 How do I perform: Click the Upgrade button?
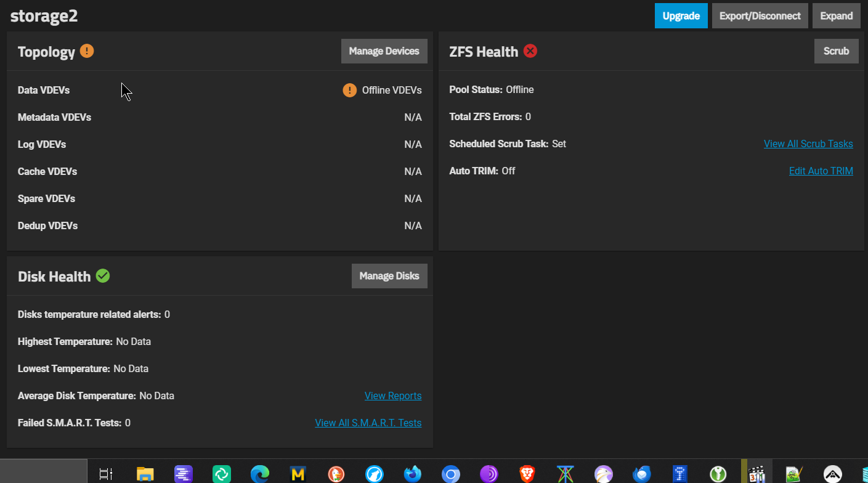(681, 16)
